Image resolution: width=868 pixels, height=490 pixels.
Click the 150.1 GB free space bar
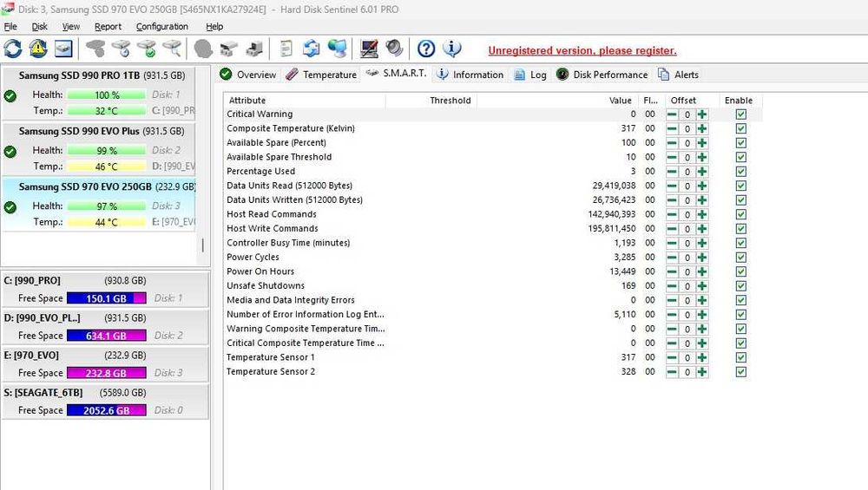[x=106, y=298]
